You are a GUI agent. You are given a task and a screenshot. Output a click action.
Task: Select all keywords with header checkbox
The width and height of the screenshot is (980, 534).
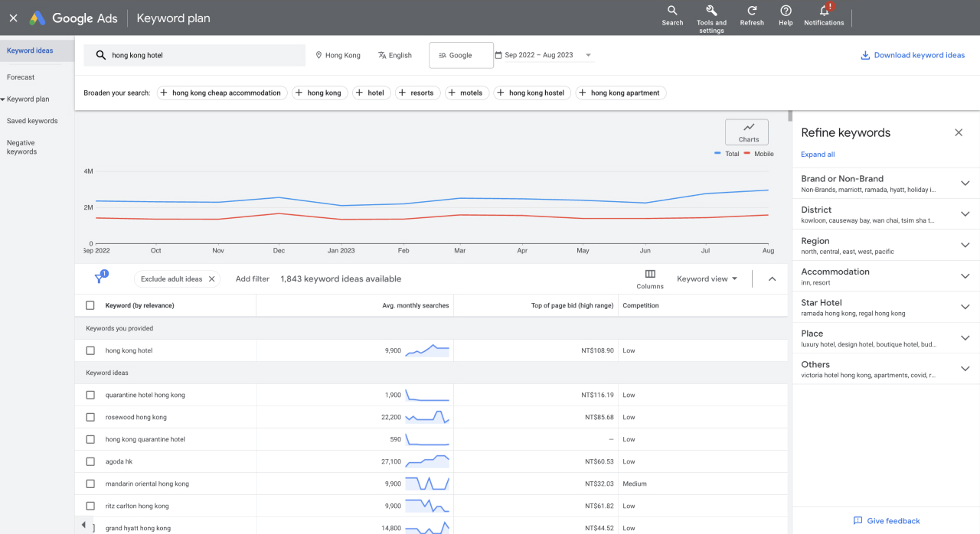(x=90, y=305)
